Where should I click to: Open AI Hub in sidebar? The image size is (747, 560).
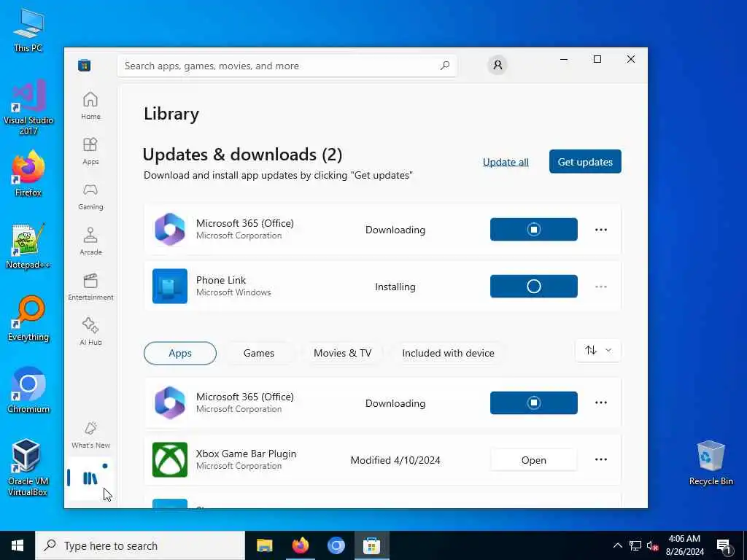click(90, 332)
